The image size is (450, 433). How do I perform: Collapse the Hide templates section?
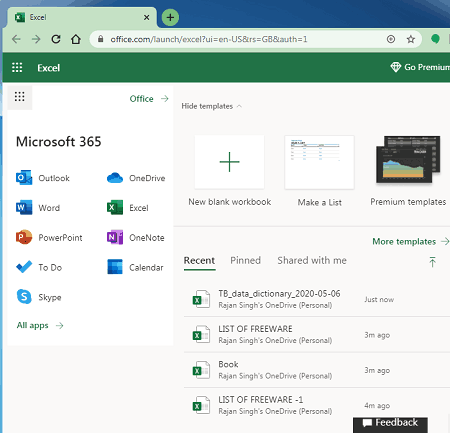[x=211, y=106]
